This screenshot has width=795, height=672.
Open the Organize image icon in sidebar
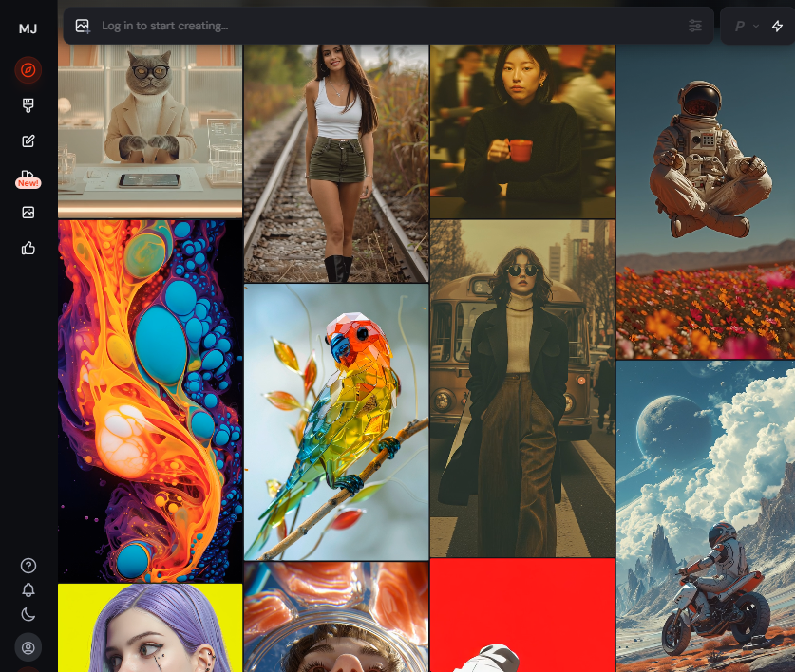28,213
